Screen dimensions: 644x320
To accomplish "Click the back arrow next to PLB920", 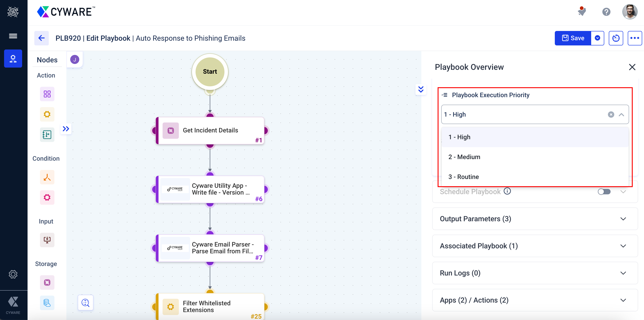I will point(42,38).
